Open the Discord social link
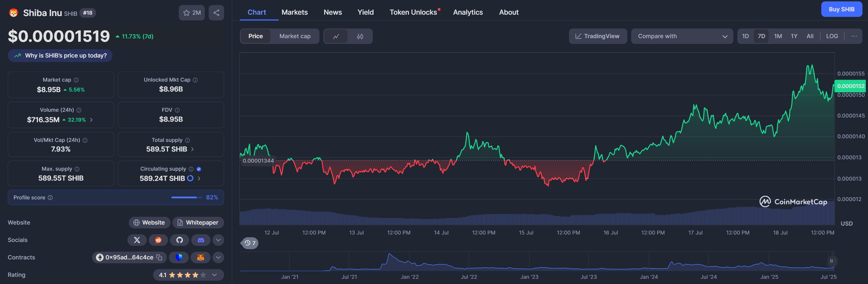The height and width of the screenshot is (284, 868). (x=201, y=240)
